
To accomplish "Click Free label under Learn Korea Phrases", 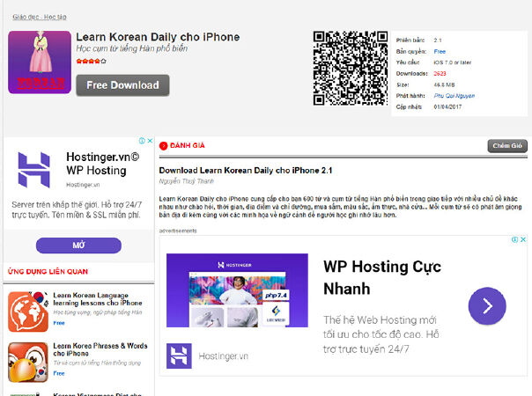I will coord(59,373).
